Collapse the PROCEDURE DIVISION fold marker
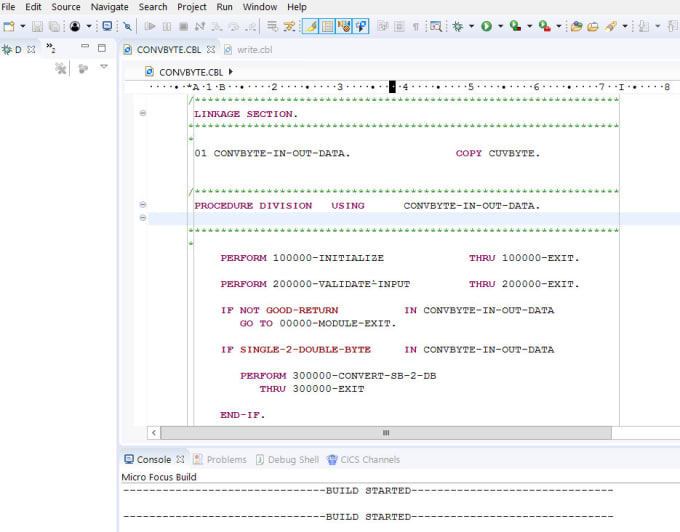The image size is (680, 532). (143, 205)
